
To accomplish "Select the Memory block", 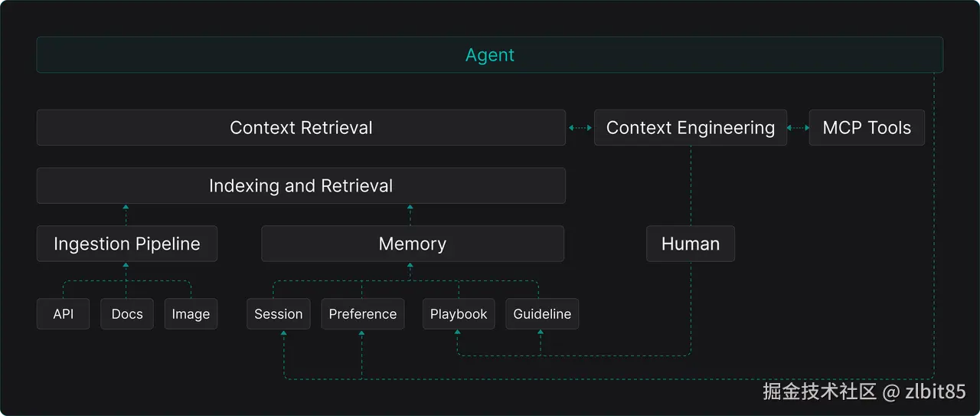I will [413, 244].
